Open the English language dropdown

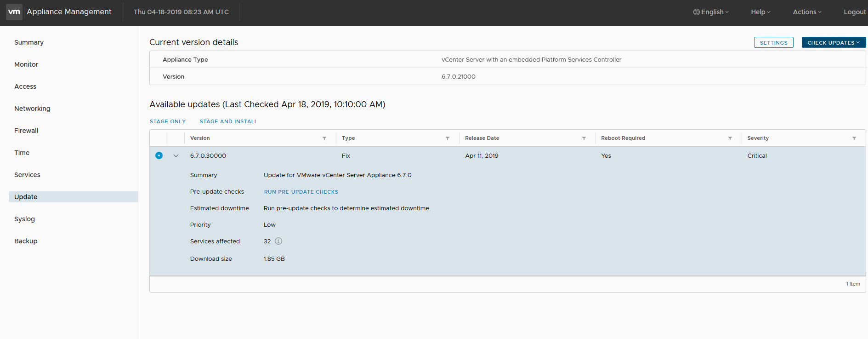coord(711,12)
